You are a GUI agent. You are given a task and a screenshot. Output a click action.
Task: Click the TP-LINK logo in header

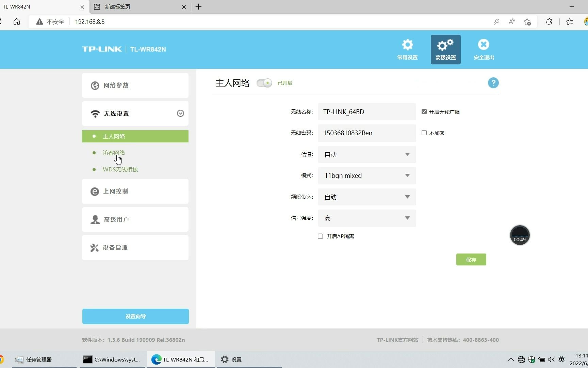click(102, 49)
